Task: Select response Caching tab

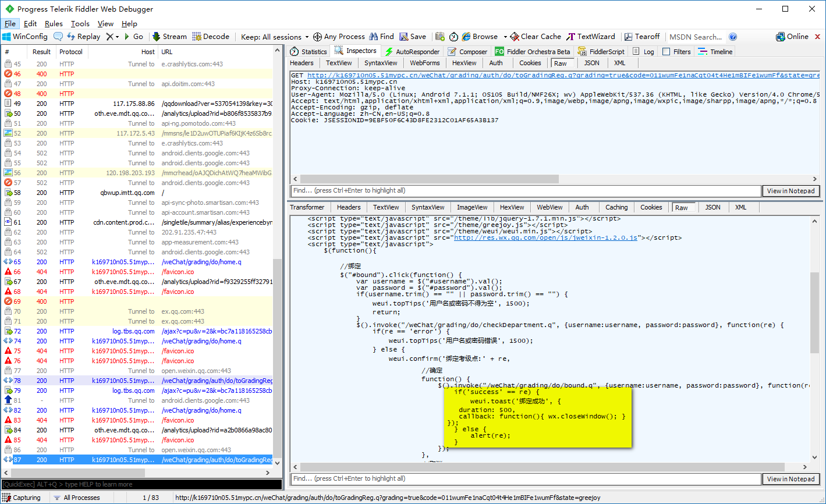Action: 616,207
